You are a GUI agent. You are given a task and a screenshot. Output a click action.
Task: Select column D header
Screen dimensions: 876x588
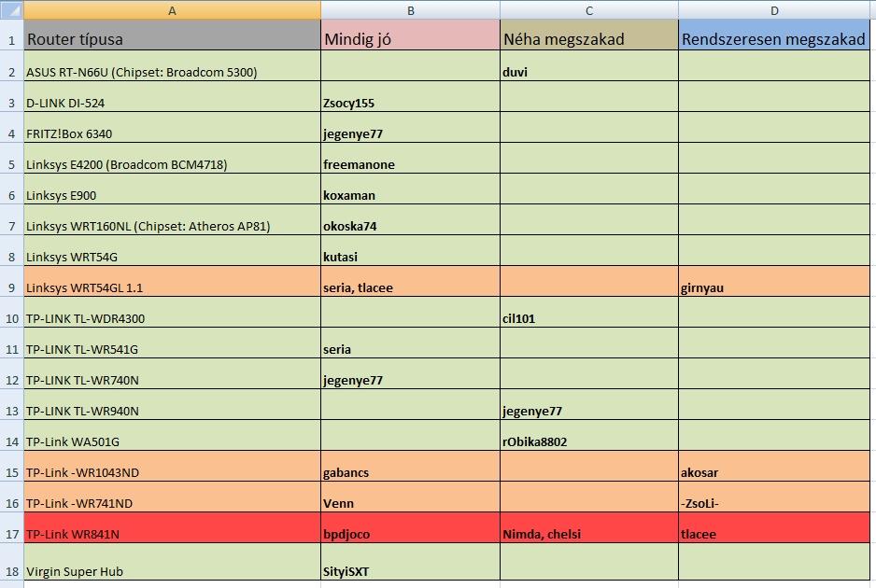pyautogui.click(x=774, y=10)
